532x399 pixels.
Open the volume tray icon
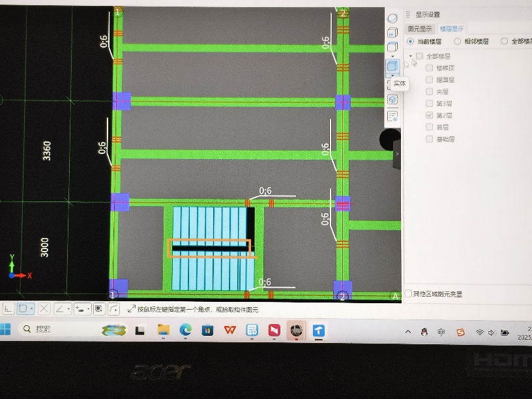point(492,332)
